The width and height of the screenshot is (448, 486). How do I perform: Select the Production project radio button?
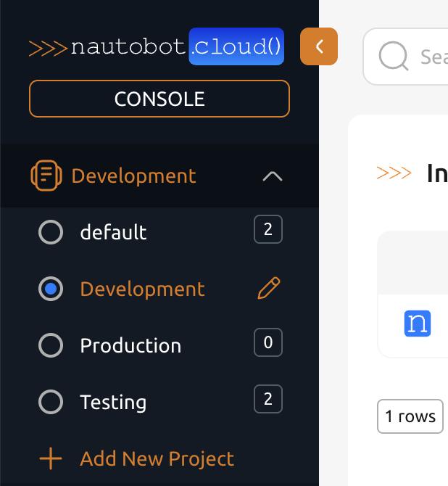coord(51,345)
